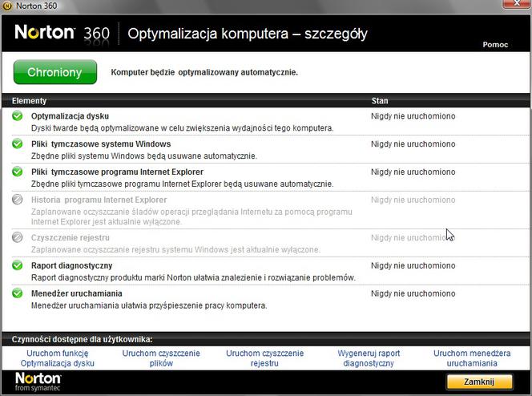Click the Norton from Symantec footer logo
Screen dimensions: 532x396
[38, 382]
